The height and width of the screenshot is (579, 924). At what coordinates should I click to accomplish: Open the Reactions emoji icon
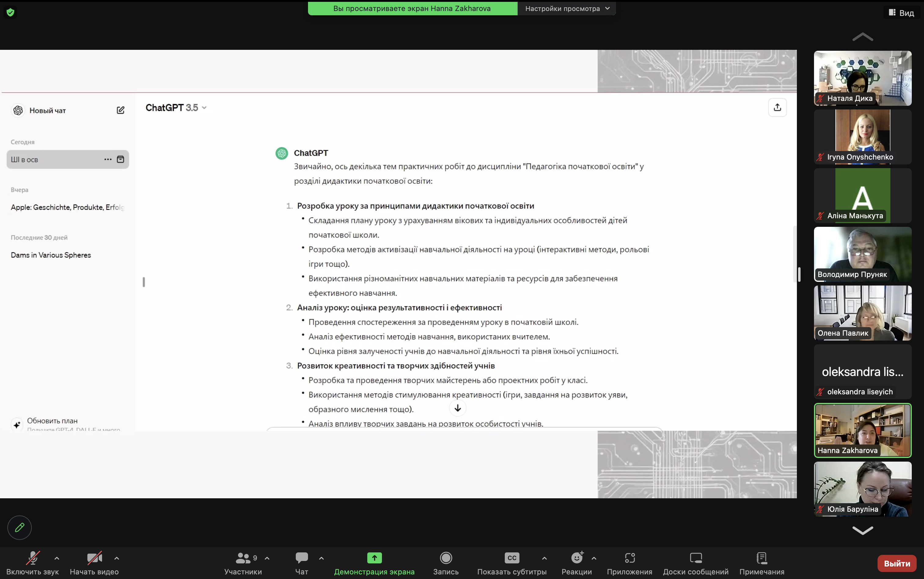pyautogui.click(x=577, y=558)
